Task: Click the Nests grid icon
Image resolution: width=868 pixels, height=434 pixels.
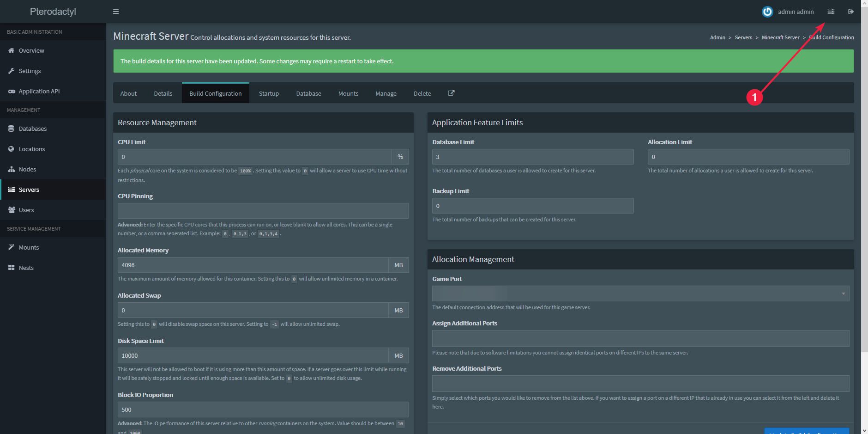Action: (12, 268)
